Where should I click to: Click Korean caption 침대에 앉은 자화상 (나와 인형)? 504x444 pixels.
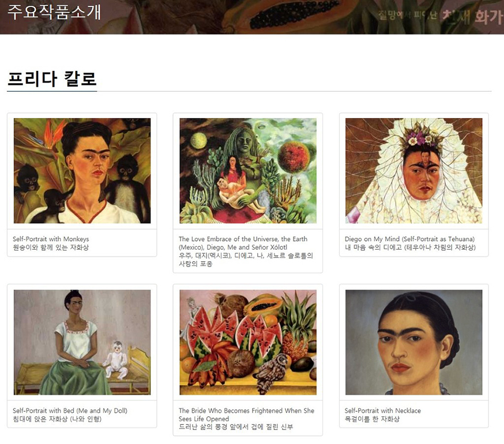57,419
